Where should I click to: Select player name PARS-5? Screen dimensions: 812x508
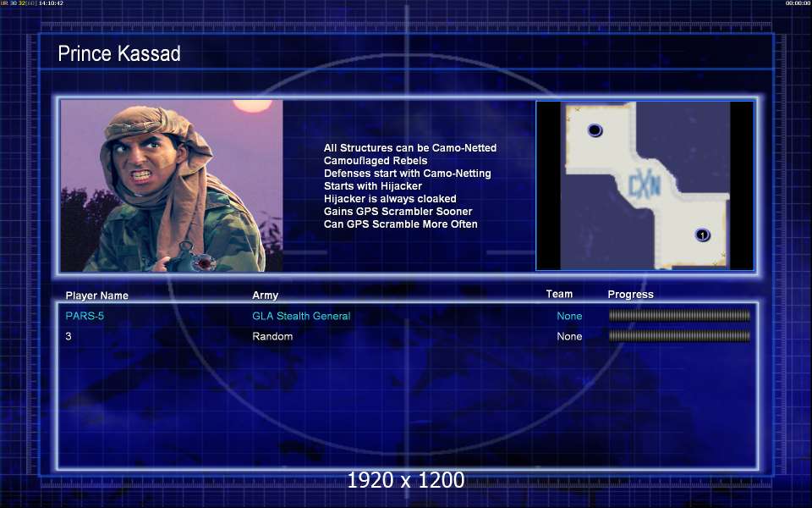[x=85, y=316]
